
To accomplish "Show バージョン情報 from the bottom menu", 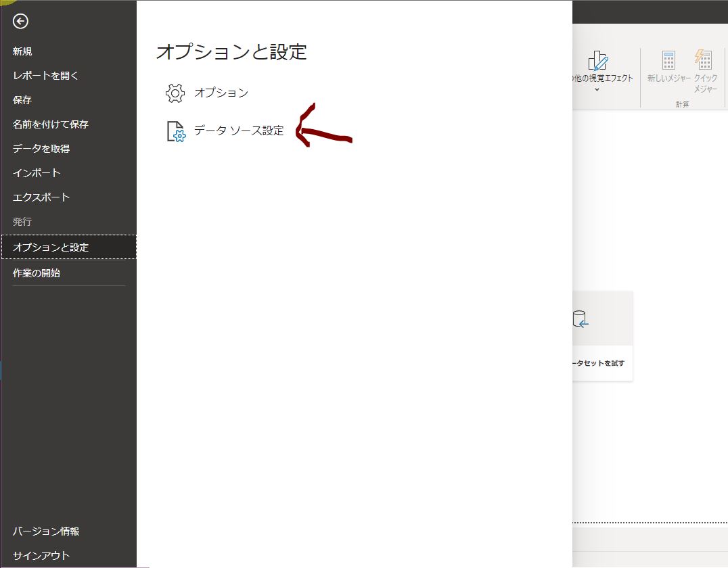I will (x=45, y=531).
